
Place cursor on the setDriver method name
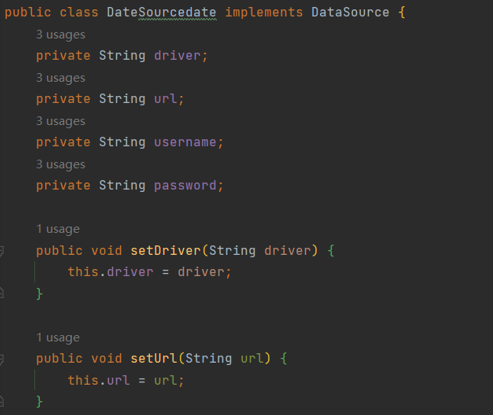pyautogui.click(x=166, y=251)
